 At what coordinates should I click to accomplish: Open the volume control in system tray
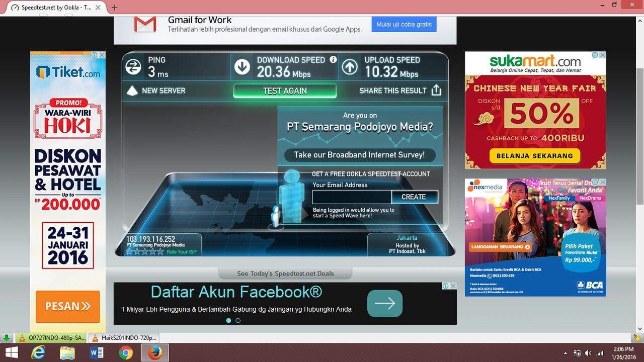tap(587, 353)
